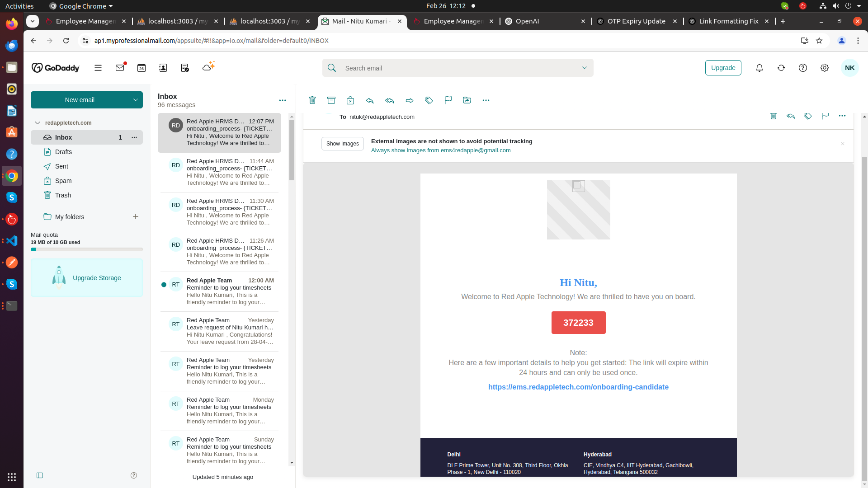Click the email reading pane scrollbar
Image resolution: width=868 pixels, height=488 pixels.
click(865, 319)
